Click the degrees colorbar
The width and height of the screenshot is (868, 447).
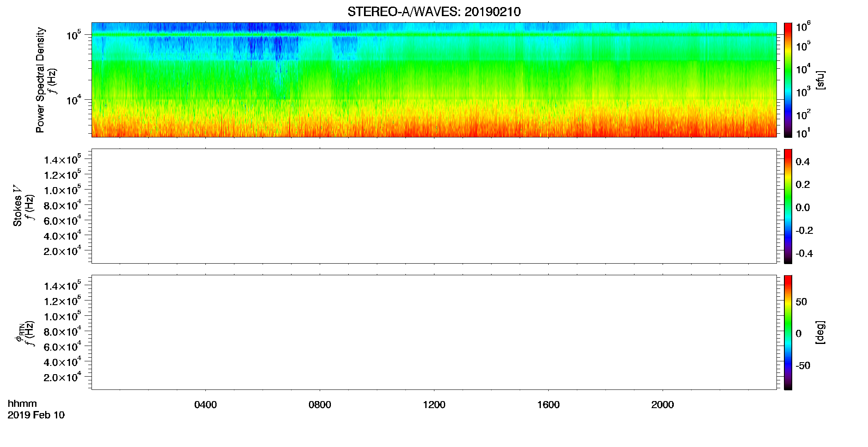(x=788, y=332)
